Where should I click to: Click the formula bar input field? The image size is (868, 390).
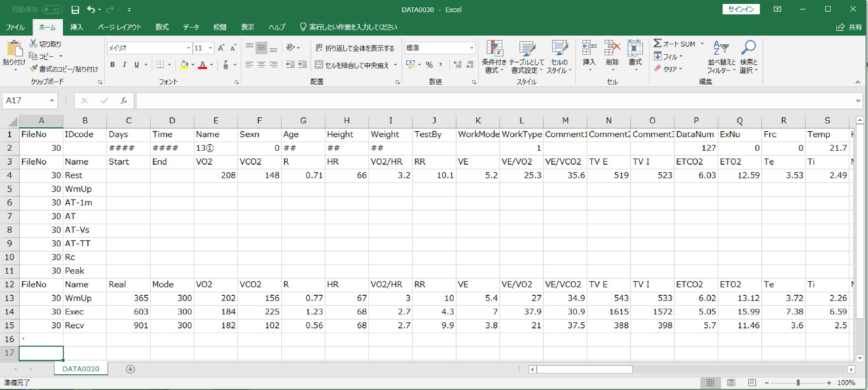coord(495,101)
